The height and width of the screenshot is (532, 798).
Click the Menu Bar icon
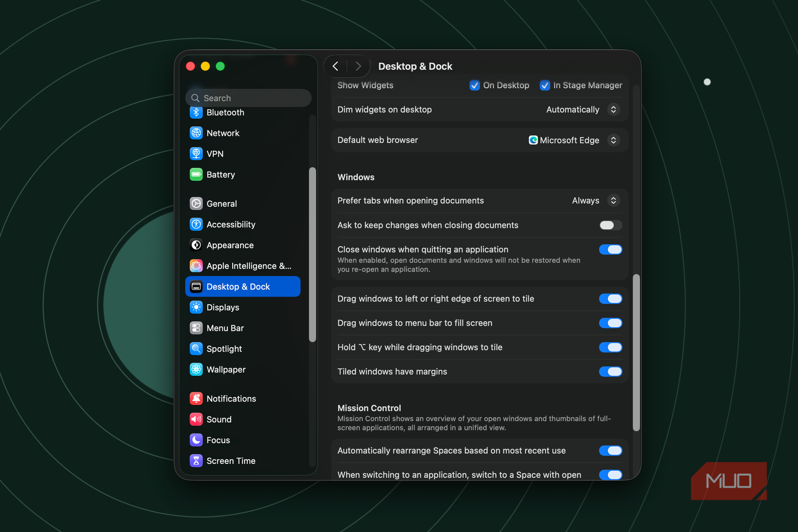point(196,328)
